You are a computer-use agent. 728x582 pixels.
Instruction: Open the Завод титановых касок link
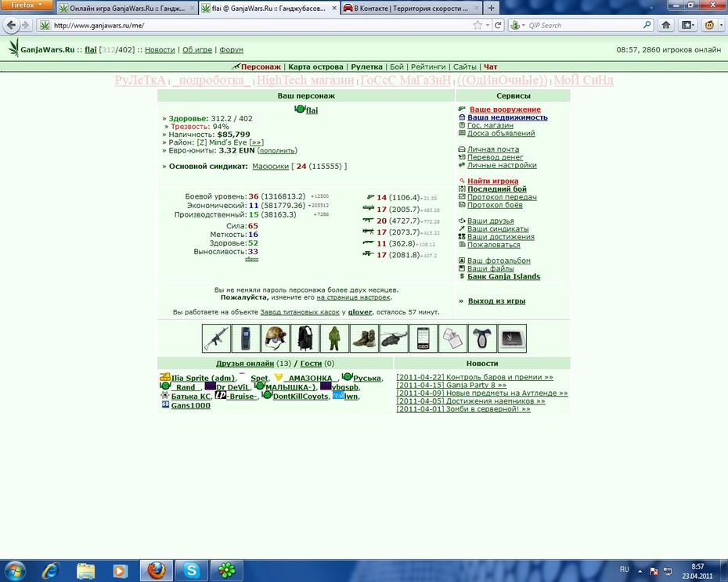pyautogui.click(x=300, y=312)
